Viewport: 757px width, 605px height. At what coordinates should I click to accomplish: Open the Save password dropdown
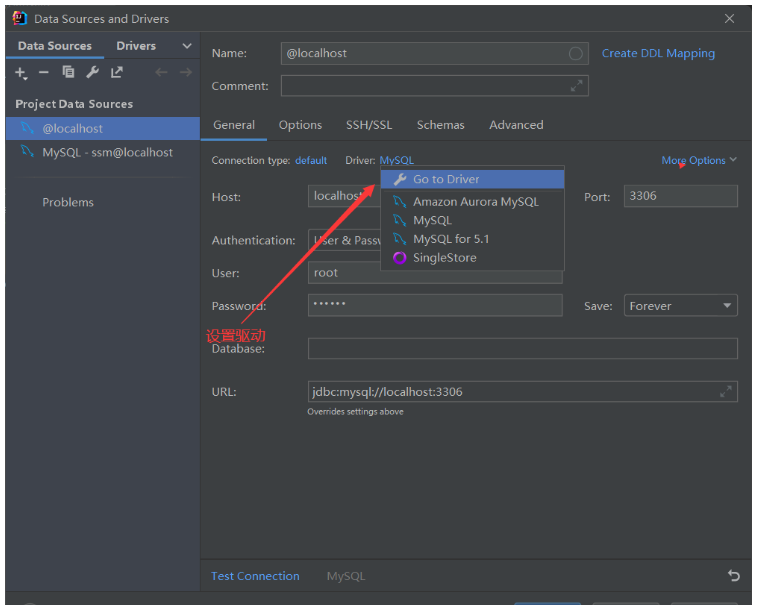click(681, 306)
